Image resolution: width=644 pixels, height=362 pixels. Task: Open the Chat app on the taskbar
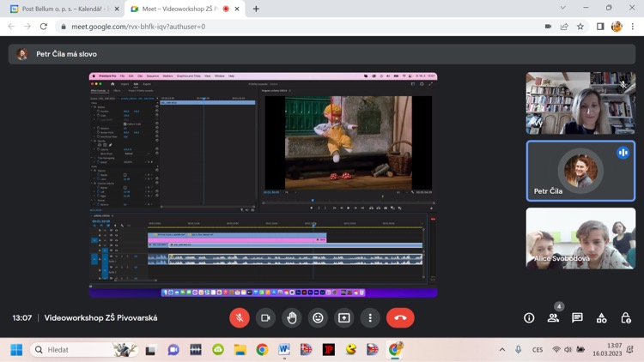click(173, 350)
